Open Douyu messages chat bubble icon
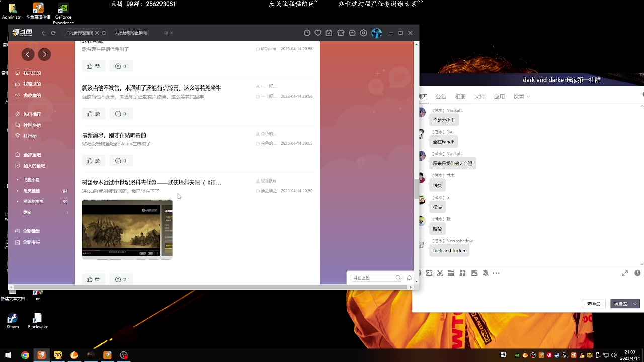The width and height of the screenshot is (644, 362). tap(352, 33)
